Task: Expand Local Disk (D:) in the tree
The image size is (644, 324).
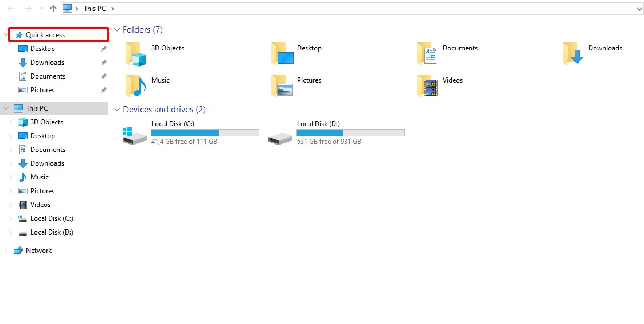Action: click(x=11, y=232)
